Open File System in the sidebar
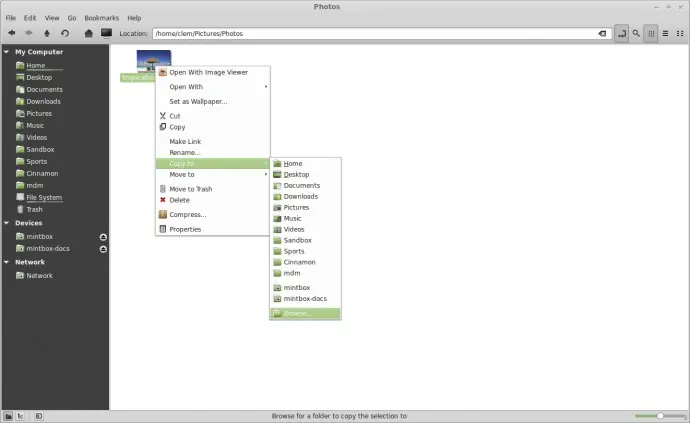 [x=44, y=198]
